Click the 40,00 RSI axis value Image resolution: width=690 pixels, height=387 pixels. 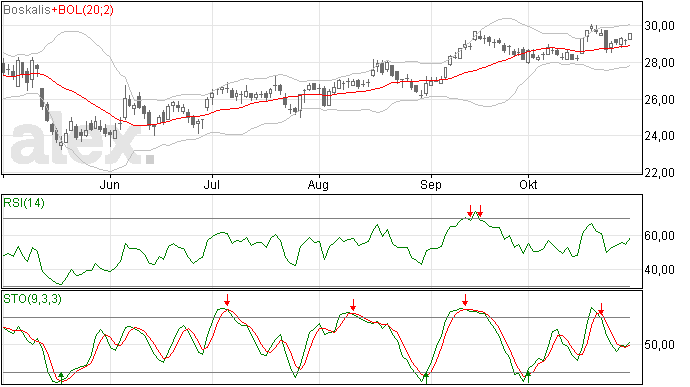pyautogui.click(x=659, y=270)
